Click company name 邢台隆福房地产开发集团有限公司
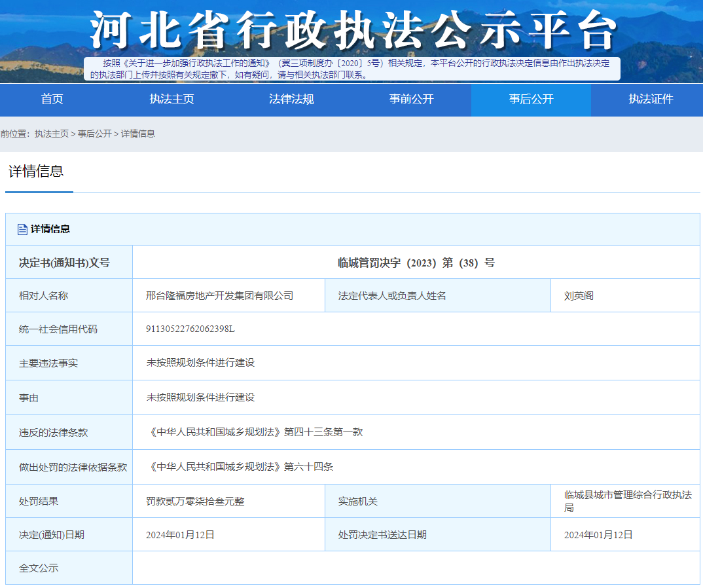The image size is (703, 588). tap(219, 296)
